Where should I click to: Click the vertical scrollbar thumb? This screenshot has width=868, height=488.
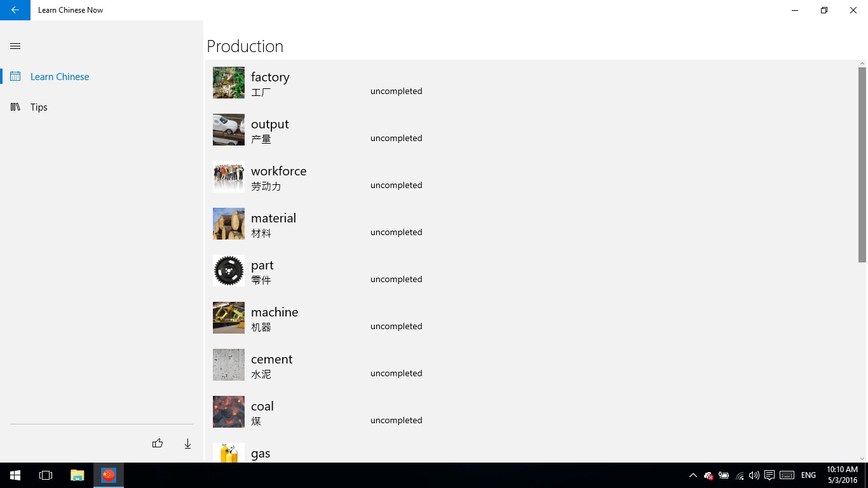(862, 165)
